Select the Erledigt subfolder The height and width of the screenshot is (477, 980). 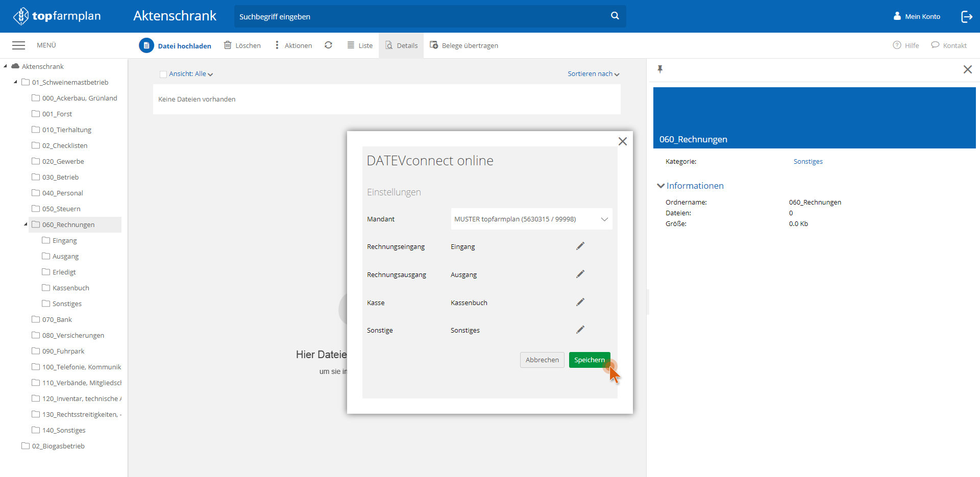click(x=59, y=272)
